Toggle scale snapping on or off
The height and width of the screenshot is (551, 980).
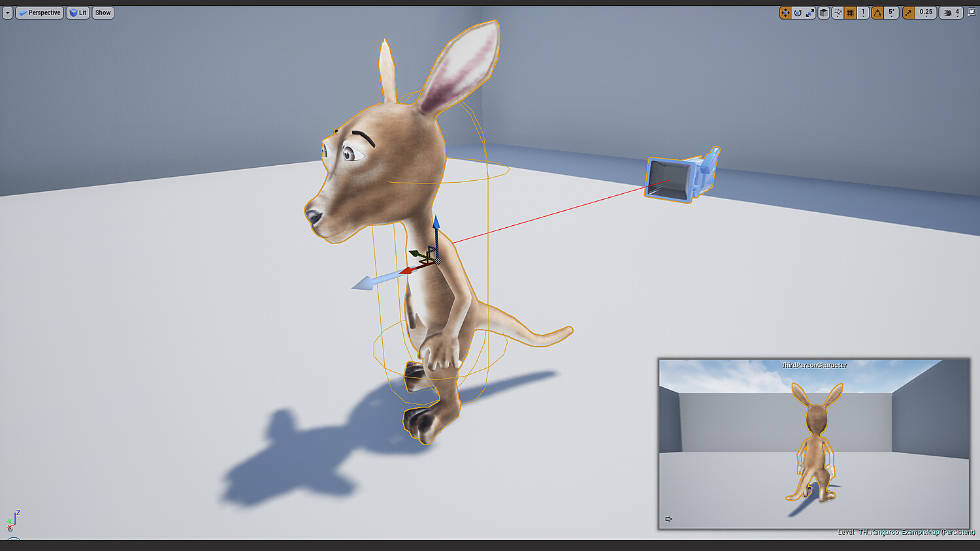[x=908, y=12]
